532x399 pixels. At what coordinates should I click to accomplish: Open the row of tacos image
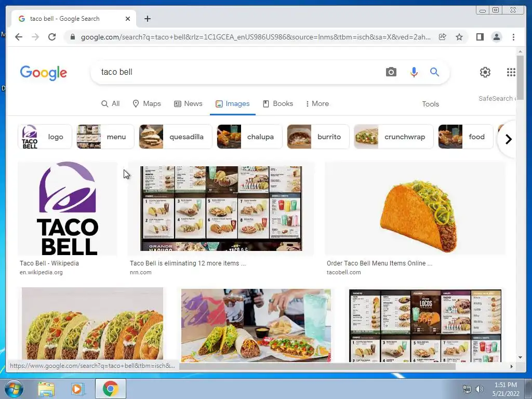tap(92, 324)
